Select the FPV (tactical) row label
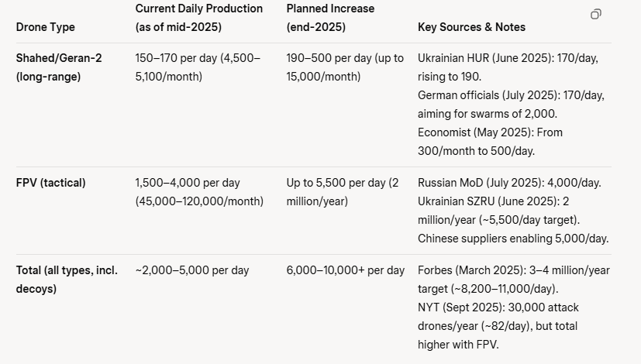 [x=51, y=183]
